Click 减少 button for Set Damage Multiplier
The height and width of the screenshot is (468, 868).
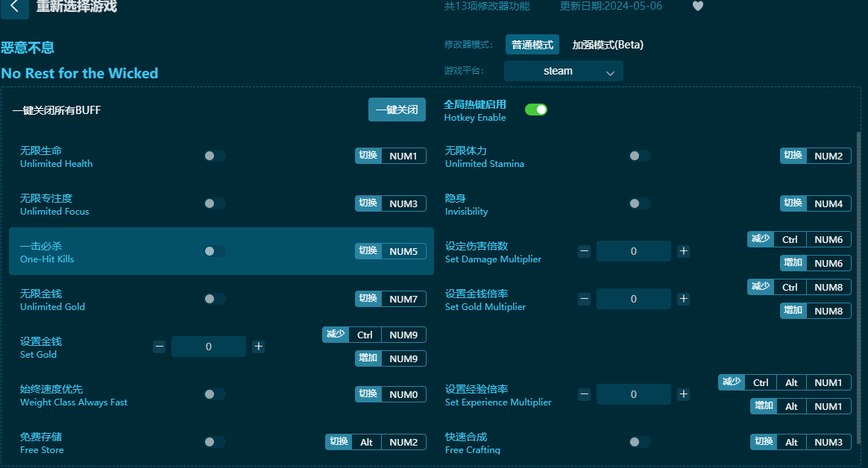coord(761,239)
